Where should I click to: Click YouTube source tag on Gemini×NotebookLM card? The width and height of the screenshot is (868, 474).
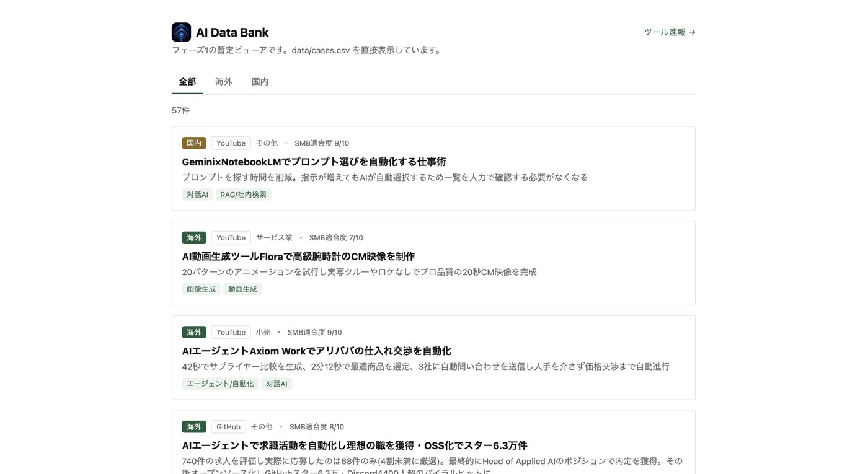click(231, 143)
